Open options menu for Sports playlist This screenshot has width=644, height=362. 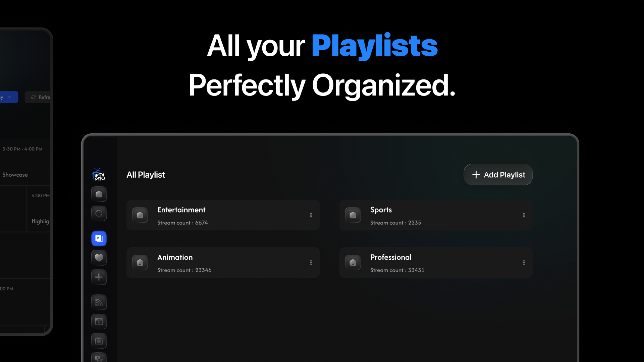point(524,215)
